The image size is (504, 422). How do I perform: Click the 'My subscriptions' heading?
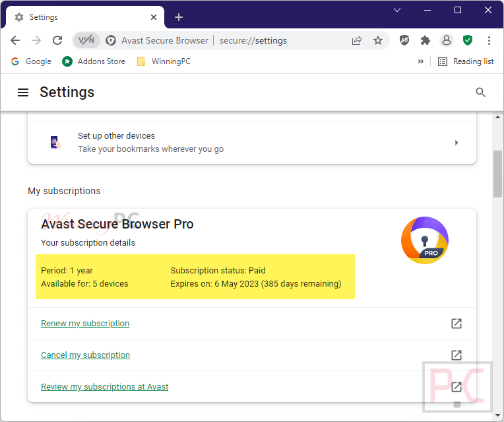pyautogui.click(x=64, y=191)
